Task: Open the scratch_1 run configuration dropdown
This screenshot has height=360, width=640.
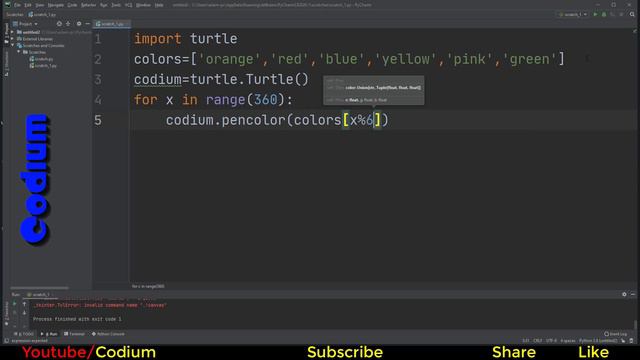Action: pyautogui.click(x=573, y=14)
